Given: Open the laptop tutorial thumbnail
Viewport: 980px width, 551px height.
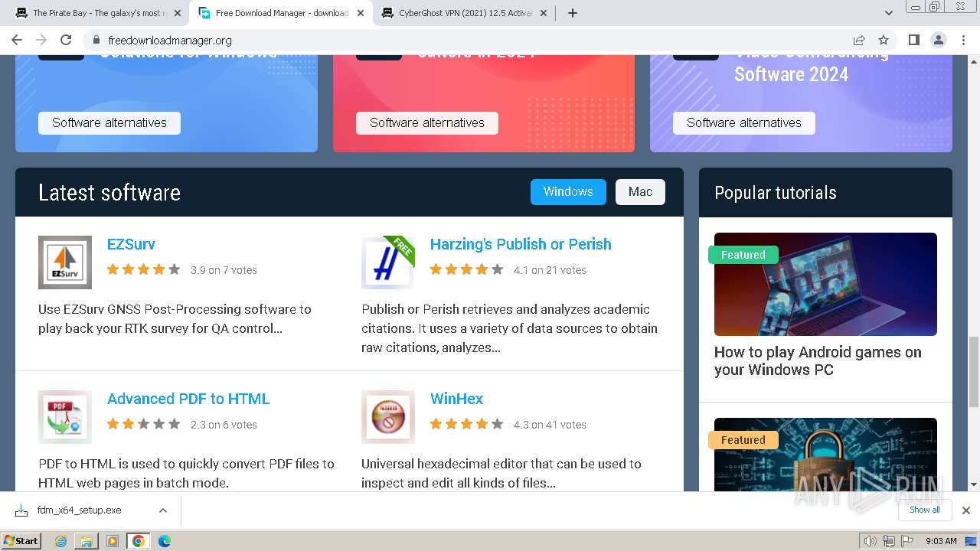Looking at the screenshot, I should tap(825, 284).
